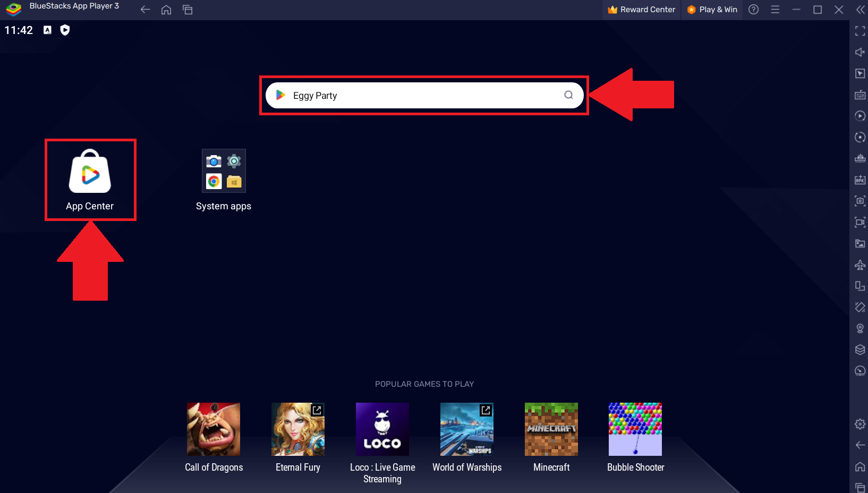Toggle the volume mute icon in sidebar
The width and height of the screenshot is (868, 493).
(x=860, y=52)
